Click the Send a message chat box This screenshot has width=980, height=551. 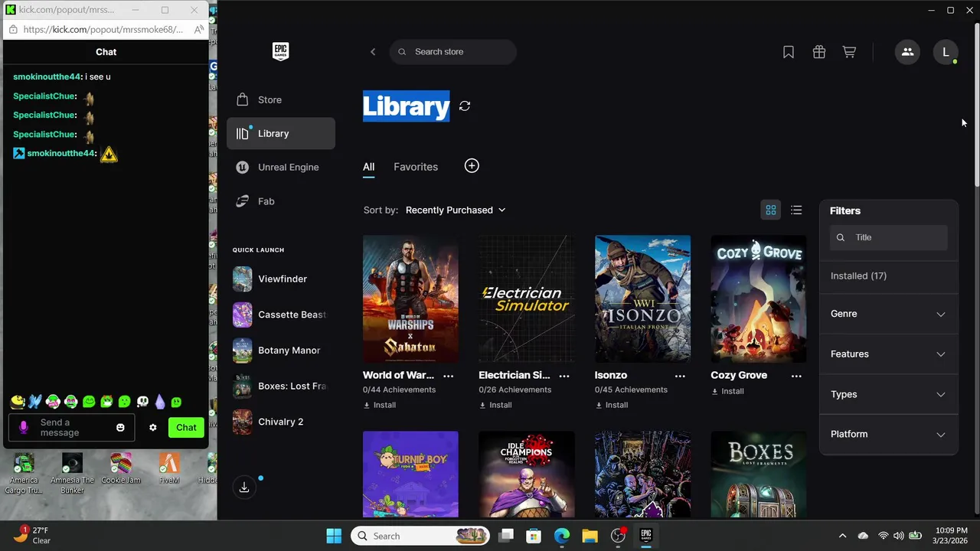72,428
